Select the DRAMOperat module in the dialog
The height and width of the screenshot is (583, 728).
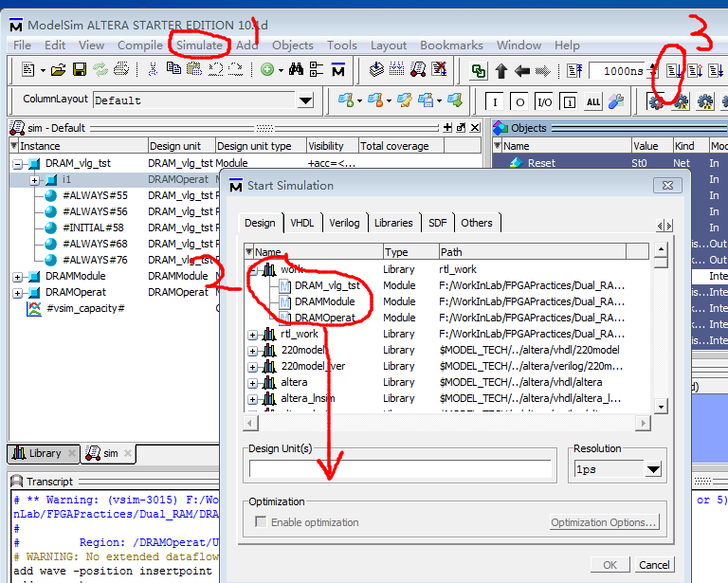pyautogui.click(x=325, y=318)
